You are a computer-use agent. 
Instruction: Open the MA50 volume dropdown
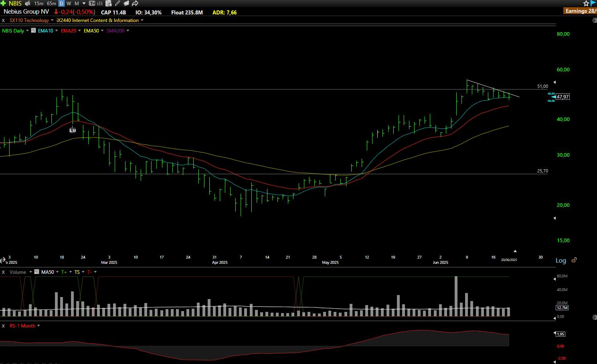57,272
